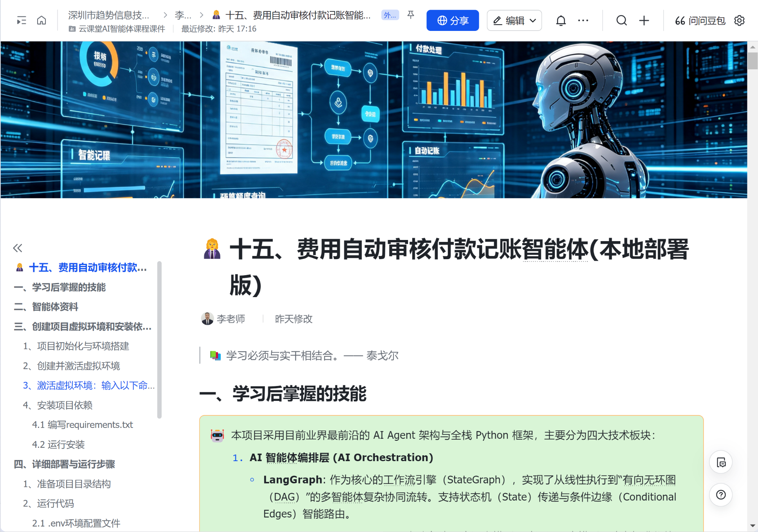Open search magnifier icon

(621, 20)
